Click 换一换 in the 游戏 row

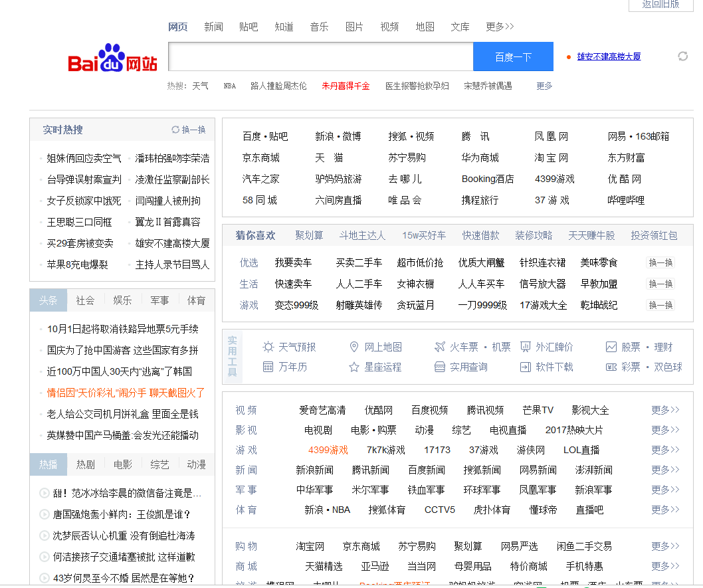pos(661,305)
